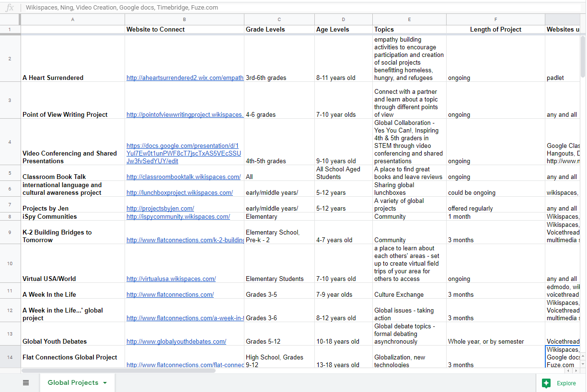
Task: Open pointofviewwritingproject.wikispaces link
Action: click(185, 114)
